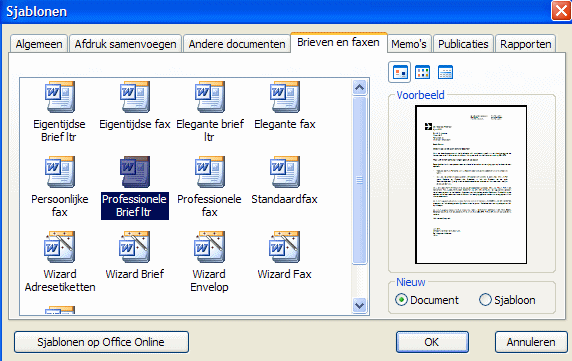Choose the Standaardfax template icon

click(x=285, y=172)
